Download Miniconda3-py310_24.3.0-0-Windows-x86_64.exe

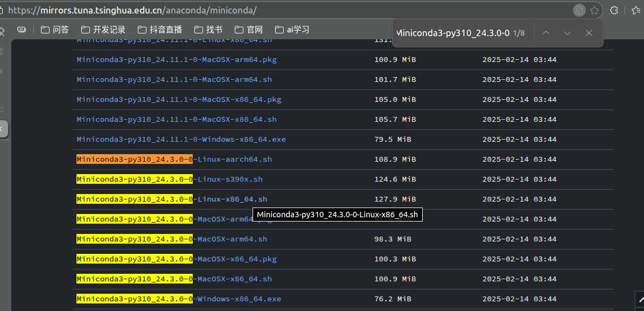coord(179,299)
